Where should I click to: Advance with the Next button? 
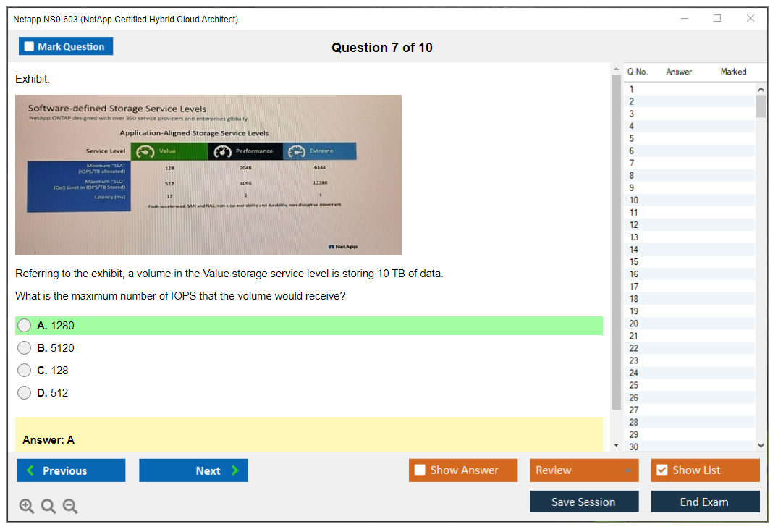coord(193,470)
